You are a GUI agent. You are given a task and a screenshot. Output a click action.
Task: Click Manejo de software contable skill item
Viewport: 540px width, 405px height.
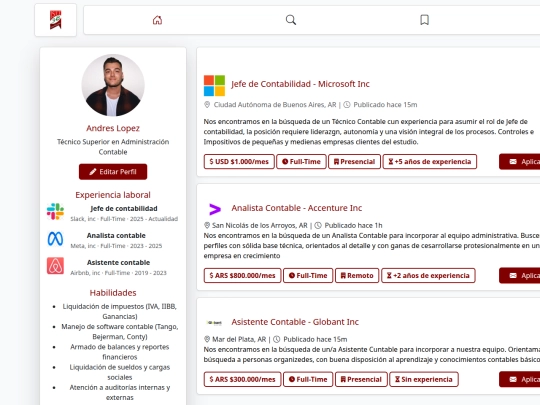point(120,331)
